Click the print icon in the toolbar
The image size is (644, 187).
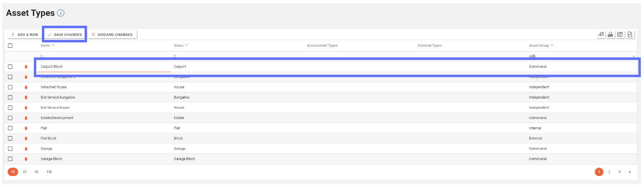[x=611, y=35]
